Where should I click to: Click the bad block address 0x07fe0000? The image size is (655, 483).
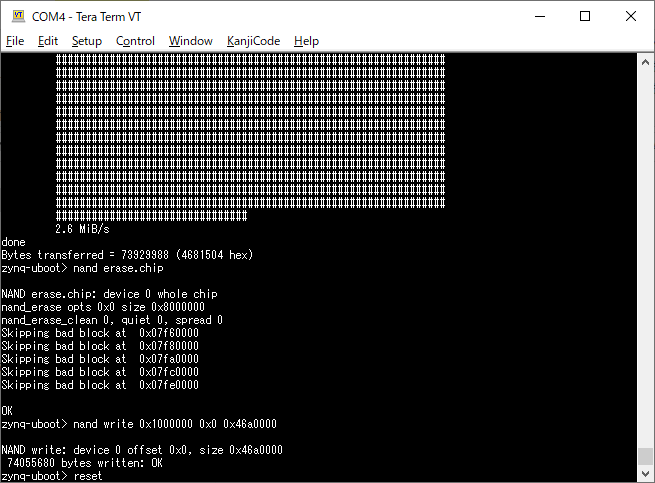tap(169, 385)
